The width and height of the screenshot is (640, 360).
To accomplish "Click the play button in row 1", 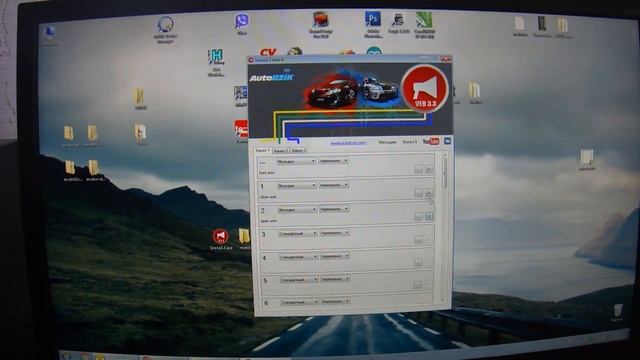I will 429,193.
